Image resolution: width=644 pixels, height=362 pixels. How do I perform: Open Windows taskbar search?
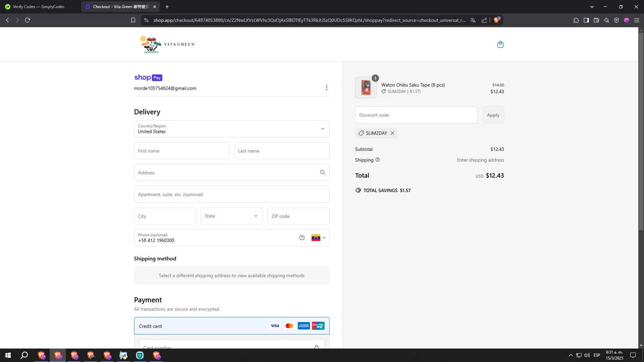pyautogui.click(x=24, y=355)
